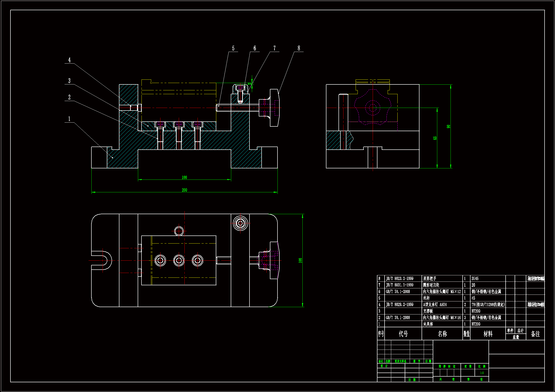Click part callout number 1 label
Image resolution: width=555 pixels, height=392 pixels.
point(69,119)
